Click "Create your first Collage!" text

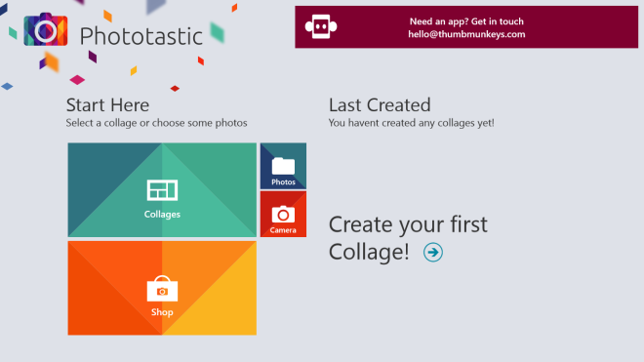coord(408,238)
